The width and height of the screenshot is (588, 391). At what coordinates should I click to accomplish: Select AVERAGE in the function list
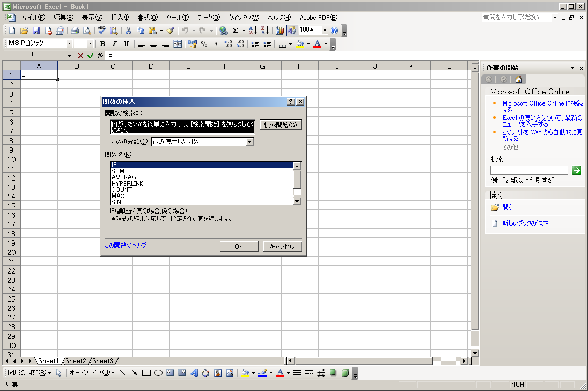pyautogui.click(x=126, y=177)
